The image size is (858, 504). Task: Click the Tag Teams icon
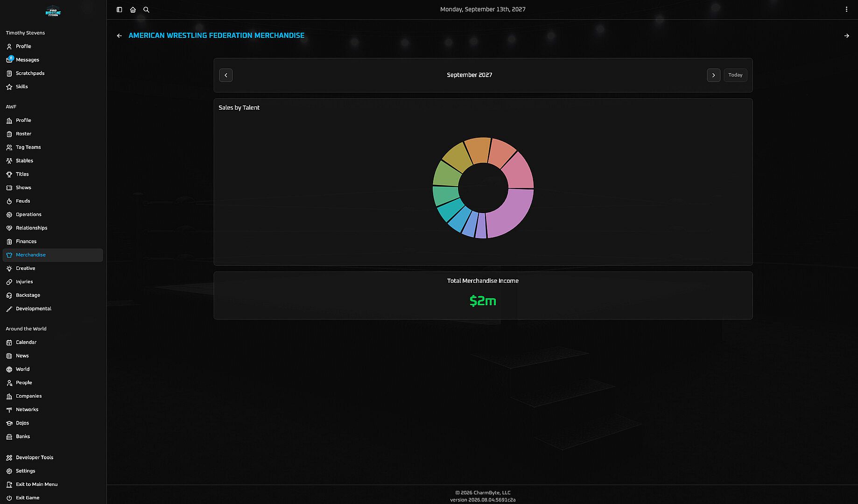9,147
